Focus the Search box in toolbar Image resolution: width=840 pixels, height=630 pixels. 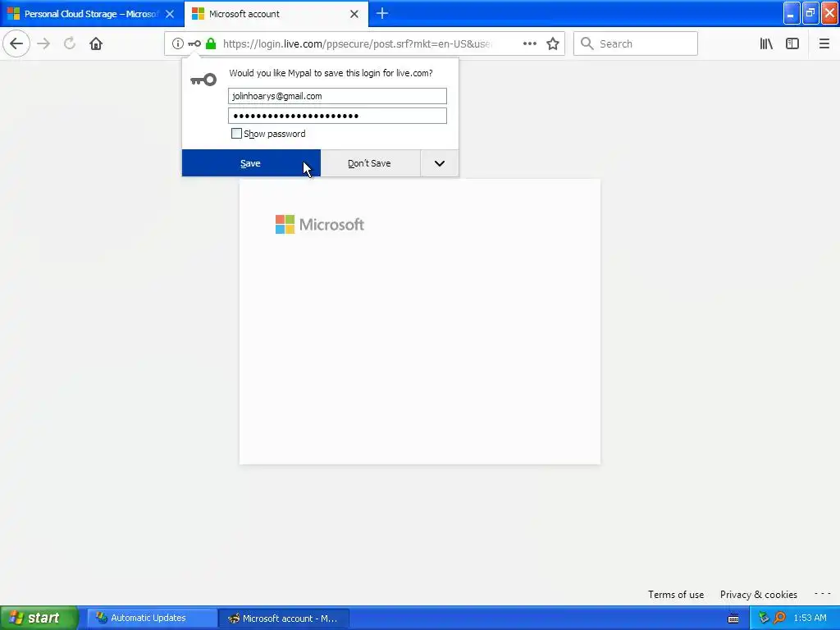pos(636,43)
